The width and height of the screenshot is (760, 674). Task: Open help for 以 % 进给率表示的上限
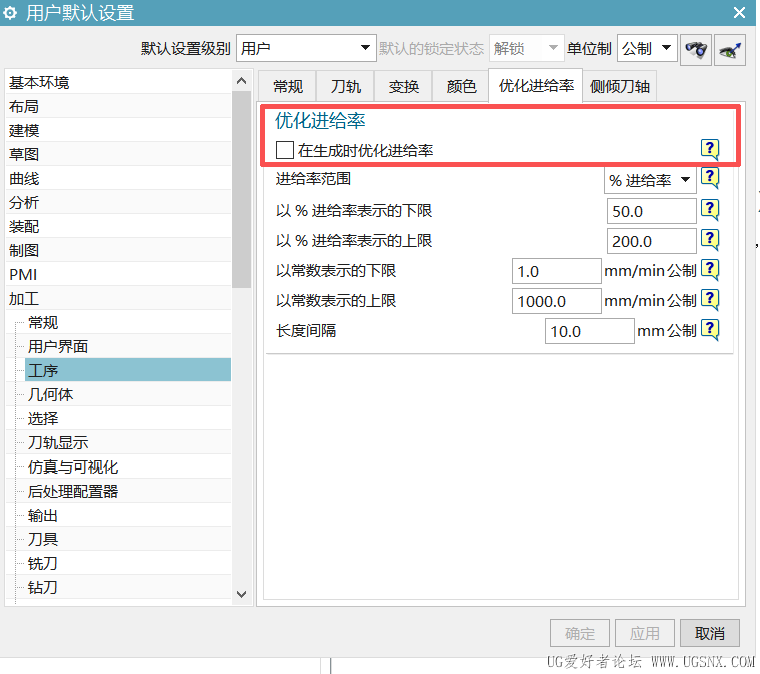click(x=710, y=239)
